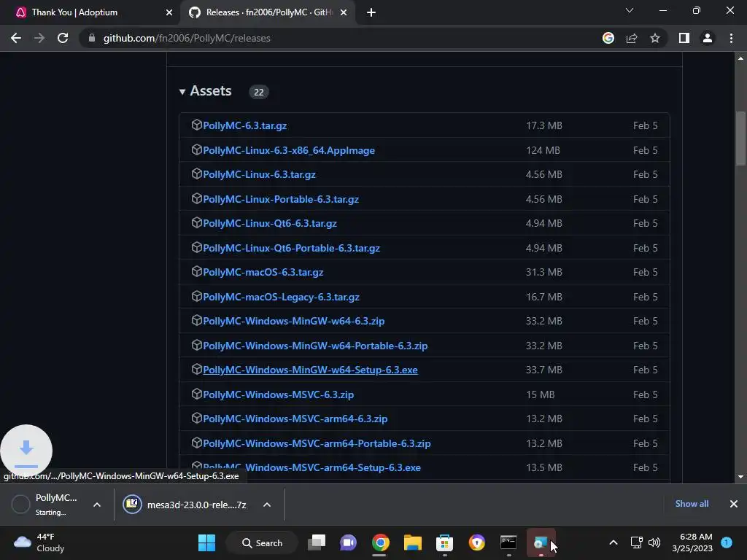Open the clock and calendar flyout
The width and height of the screenshot is (747, 560).
[692, 542]
